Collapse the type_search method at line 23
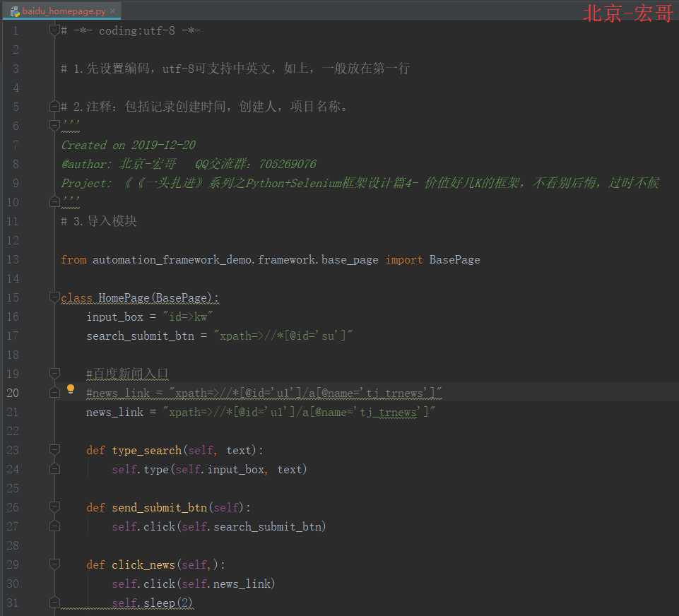679x616 pixels. click(x=54, y=450)
